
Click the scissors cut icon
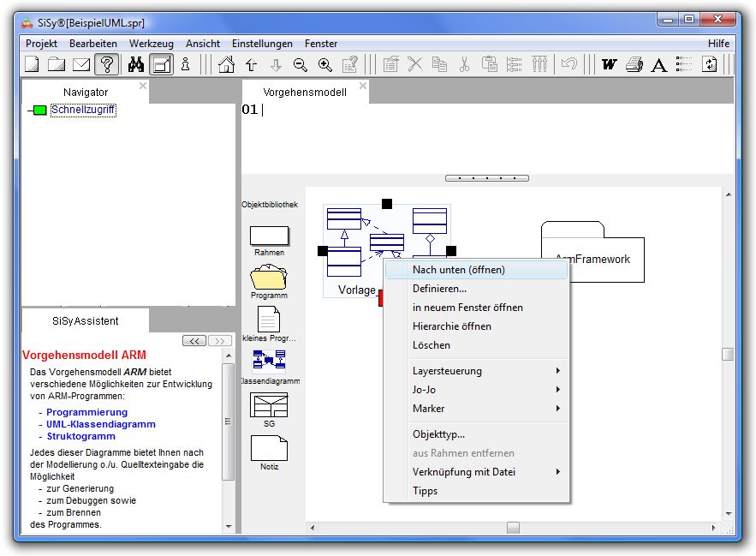[464, 64]
